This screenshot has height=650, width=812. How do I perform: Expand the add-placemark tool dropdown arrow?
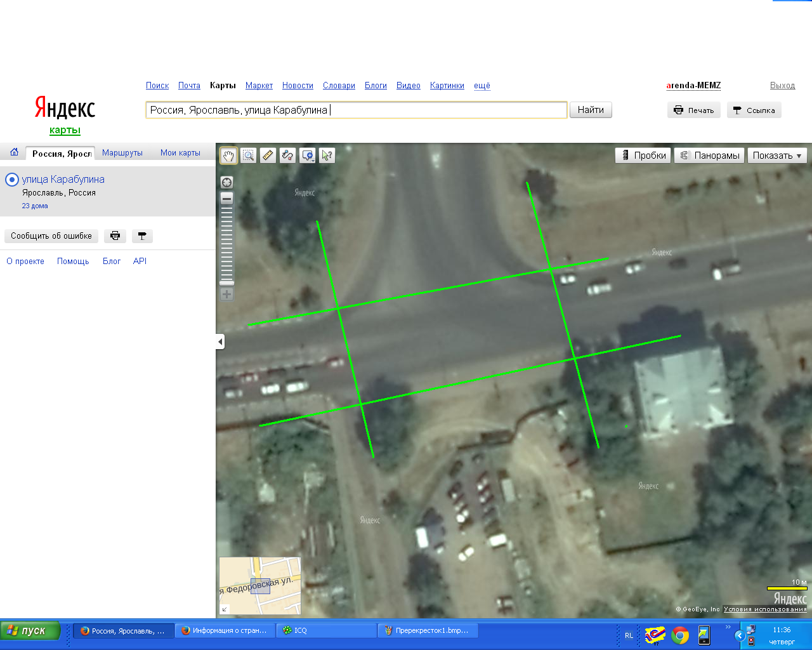point(313,160)
